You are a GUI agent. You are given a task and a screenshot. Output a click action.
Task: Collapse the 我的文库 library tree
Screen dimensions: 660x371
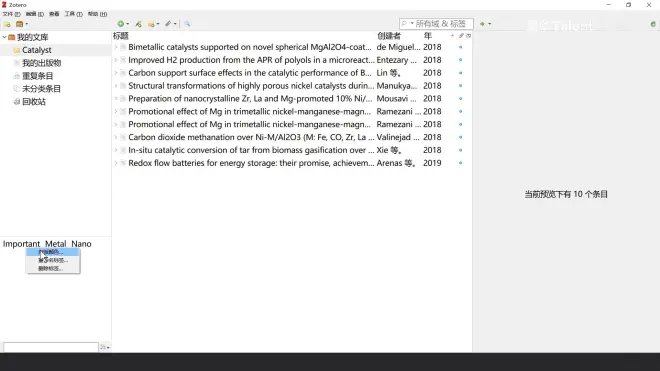[4, 37]
